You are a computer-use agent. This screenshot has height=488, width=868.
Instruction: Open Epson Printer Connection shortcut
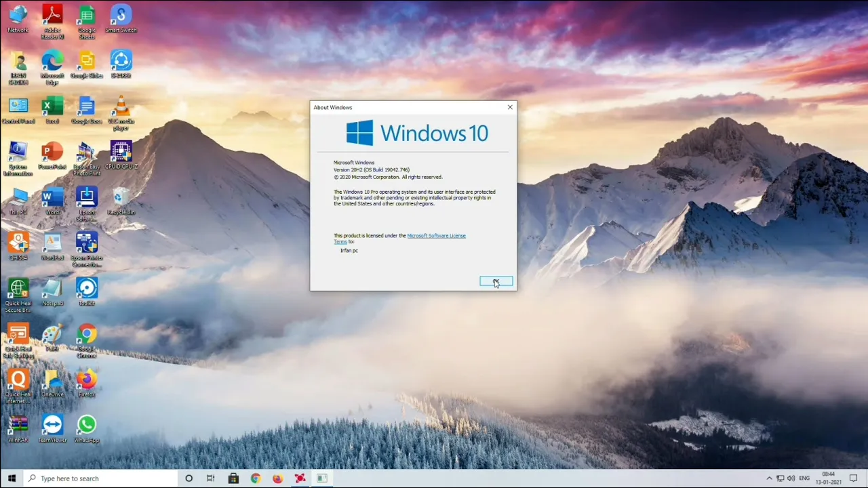(87, 249)
